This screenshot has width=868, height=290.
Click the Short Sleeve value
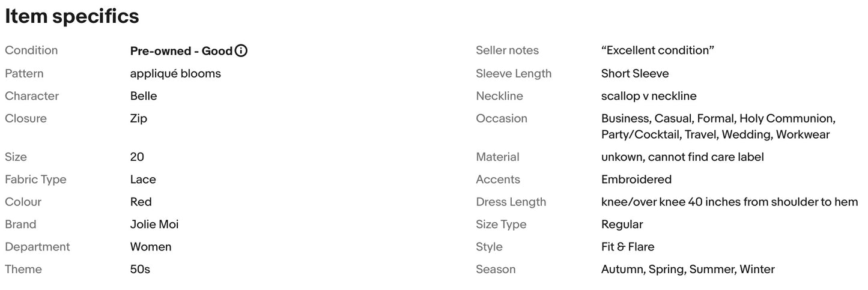(x=635, y=74)
